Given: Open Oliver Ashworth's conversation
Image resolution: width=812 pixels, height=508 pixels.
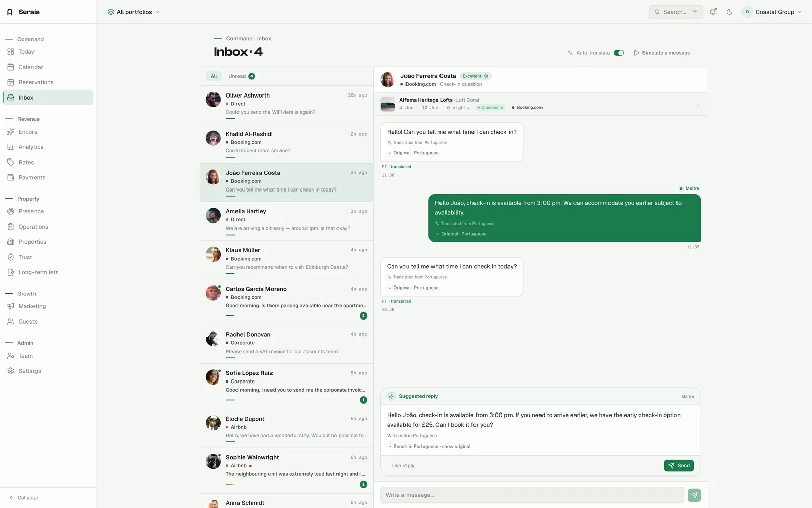Looking at the screenshot, I should (287, 105).
